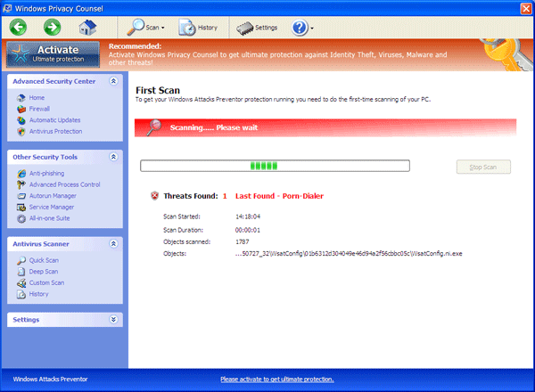
Task: Open the Autorun Manager link text
Action: pyautogui.click(x=53, y=196)
